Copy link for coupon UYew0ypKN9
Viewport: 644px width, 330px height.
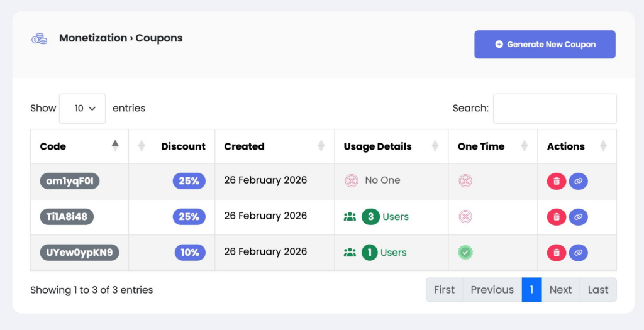pyautogui.click(x=578, y=253)
